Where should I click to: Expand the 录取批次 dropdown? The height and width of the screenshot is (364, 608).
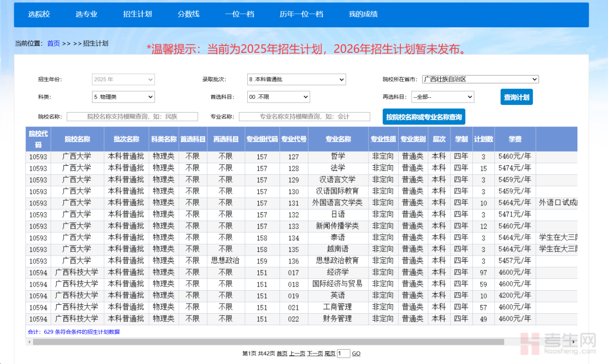coord(297,80)
